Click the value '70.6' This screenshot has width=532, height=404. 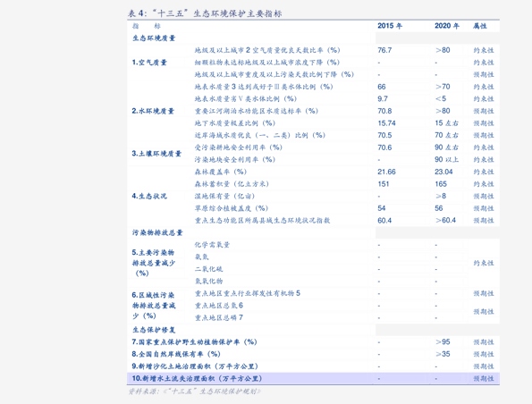(384, 147)
